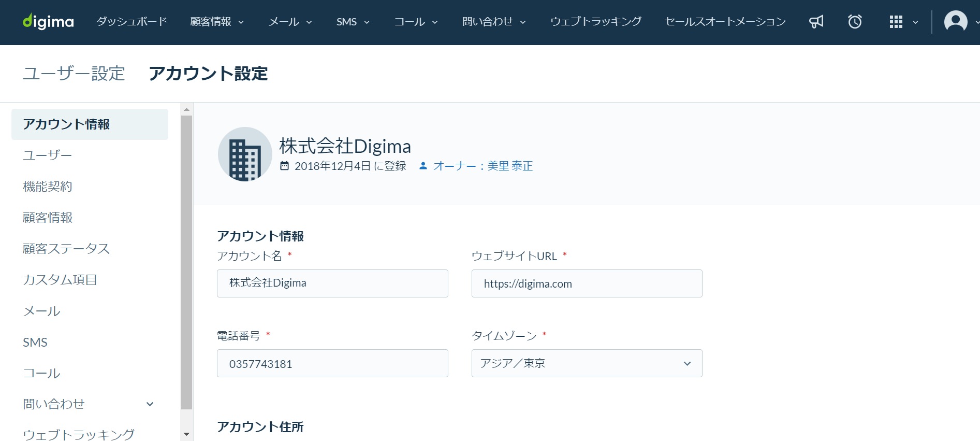Expand the chevron next to apps grid
This screenshot has width=980, height=441.
tap(915, 22)
